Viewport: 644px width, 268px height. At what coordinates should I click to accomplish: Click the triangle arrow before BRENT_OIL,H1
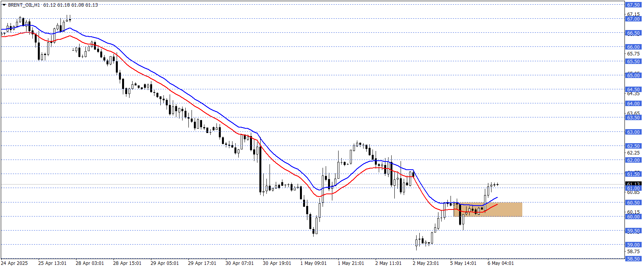click(x=4, y=5)
